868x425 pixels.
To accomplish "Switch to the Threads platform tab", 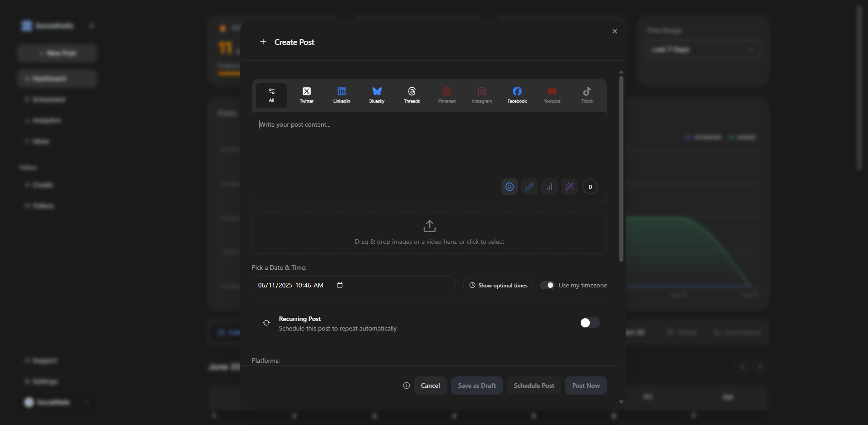I will click(x=412, y=95).
